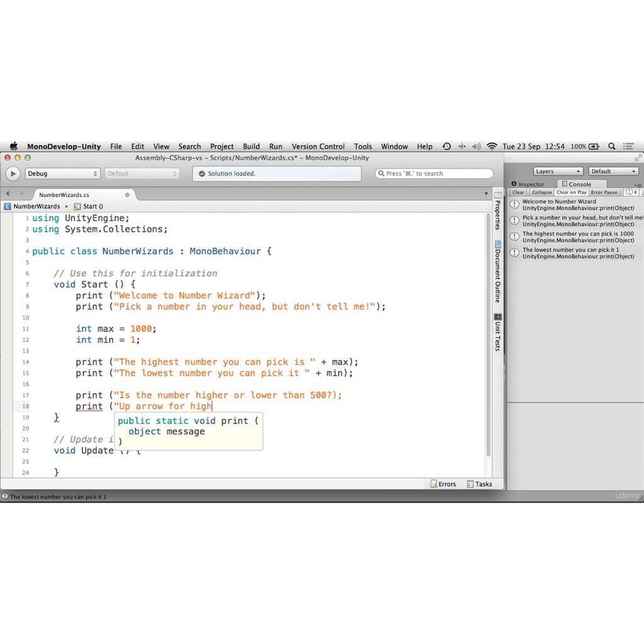Close the NumberWizards.cs tab with the dot
644x644 pixels.
tap(127, 195)
